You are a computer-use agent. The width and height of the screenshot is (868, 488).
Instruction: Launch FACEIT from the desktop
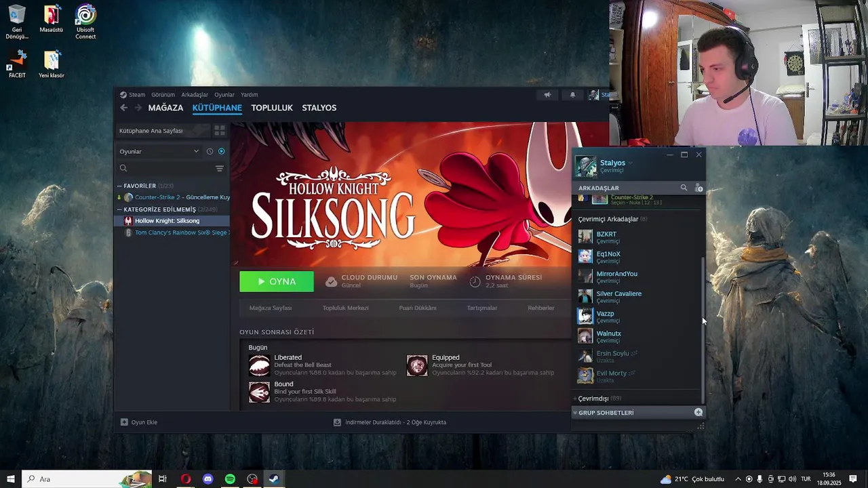pos(17,64)
